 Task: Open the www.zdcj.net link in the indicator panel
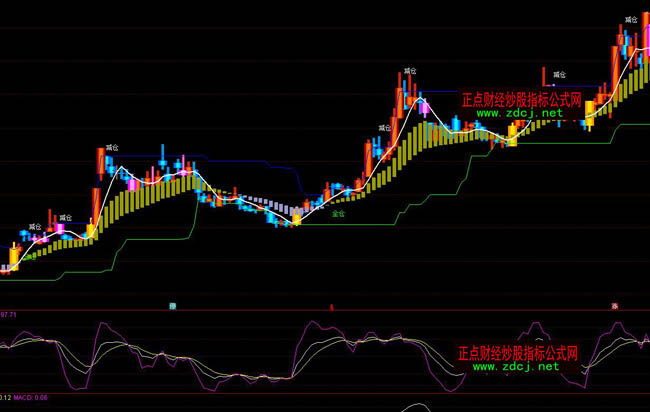[x=516, y=367]
